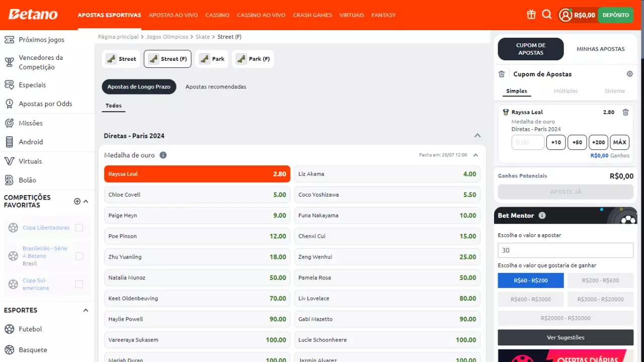Clear bet slip with the trash icon beside Cupom de Apostas

coord(502,74)
